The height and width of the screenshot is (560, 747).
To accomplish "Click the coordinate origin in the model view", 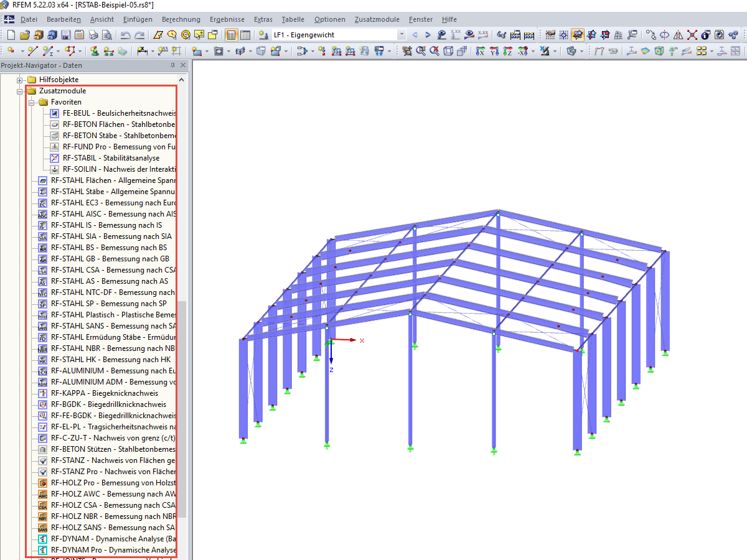I will pos(331,340).
